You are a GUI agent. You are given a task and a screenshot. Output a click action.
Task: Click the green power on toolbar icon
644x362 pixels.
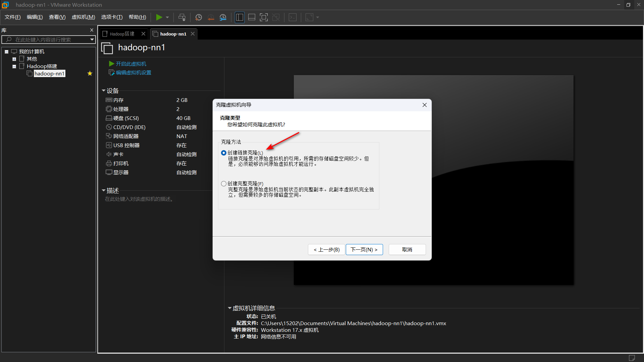[159, 17]
